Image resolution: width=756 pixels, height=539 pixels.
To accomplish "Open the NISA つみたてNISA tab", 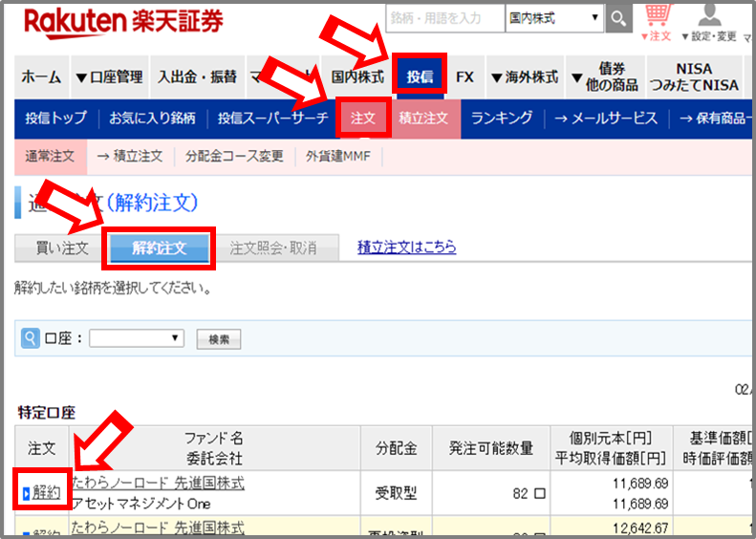I will click(x=694, y=77).
